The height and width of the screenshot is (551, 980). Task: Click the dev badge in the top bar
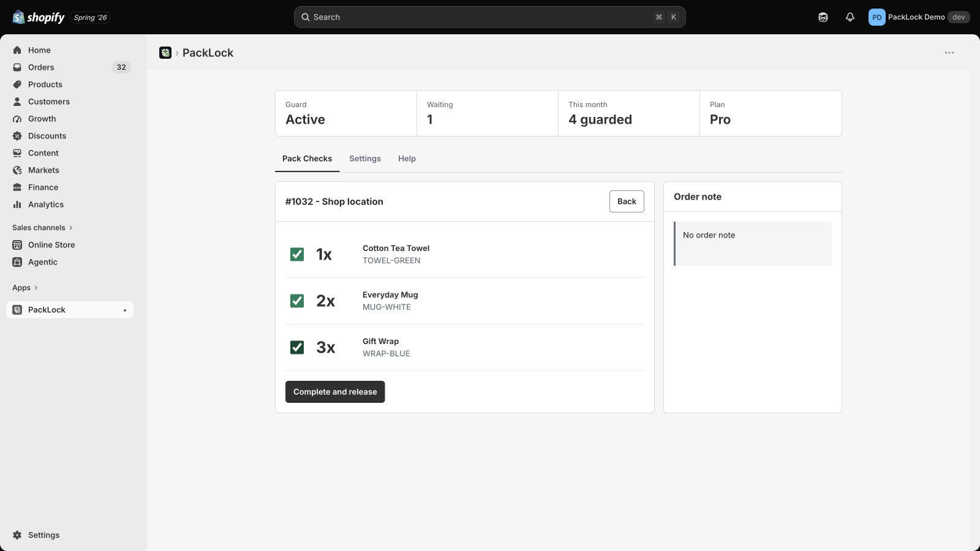[x=959, y=17]
